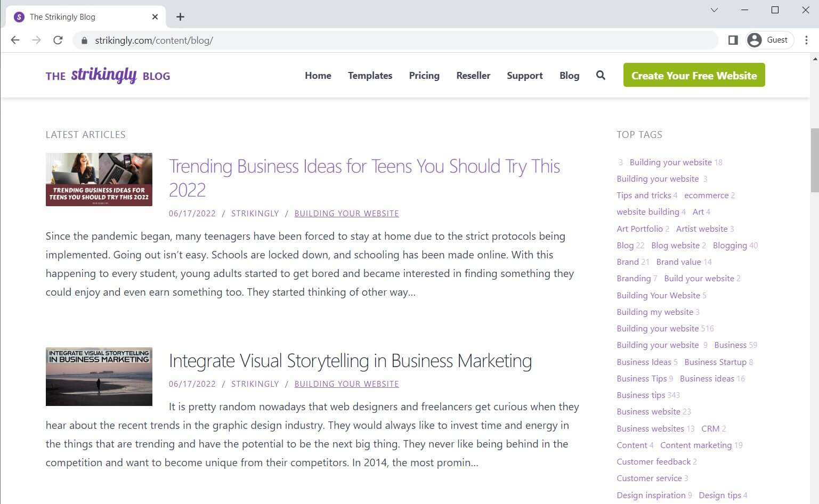The image size is (819, 504).
Task: Click the BUILDING YOUR WEBSITE category link
Action: click(346, 213)
